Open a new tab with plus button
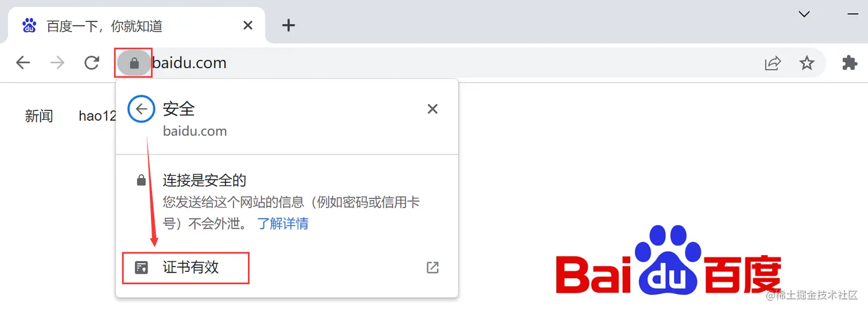The height and width of the screenshot is (311, 868). [x=289, y=25]
